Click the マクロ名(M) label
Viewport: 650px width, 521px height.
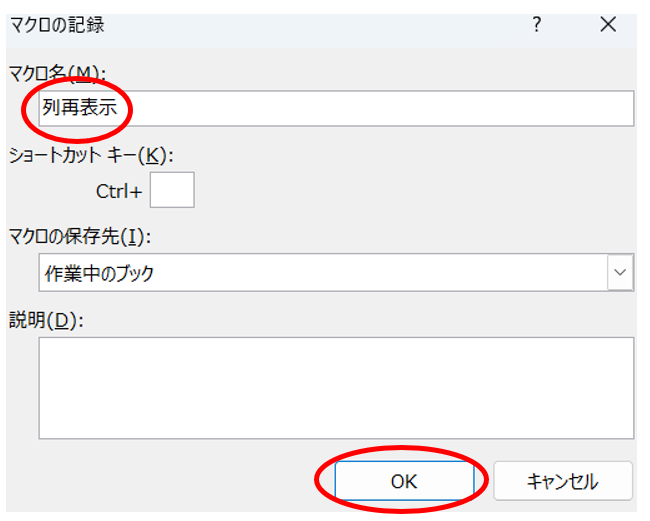pyautogui.click(x=56, y=73)
